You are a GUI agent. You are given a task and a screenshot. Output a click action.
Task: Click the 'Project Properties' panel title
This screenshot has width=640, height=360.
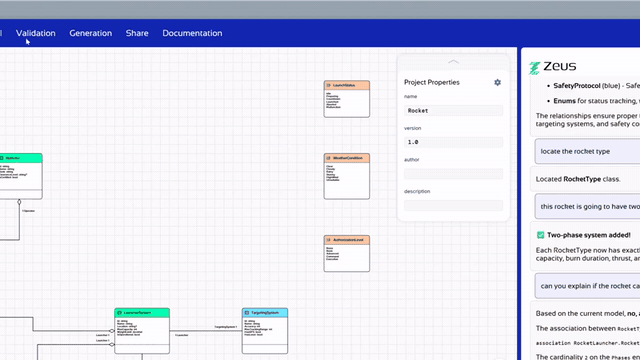pos(432,82)
